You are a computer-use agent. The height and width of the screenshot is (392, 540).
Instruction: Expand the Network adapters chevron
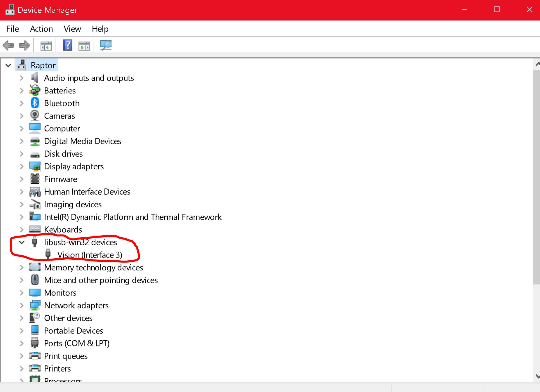pos(22,306)
